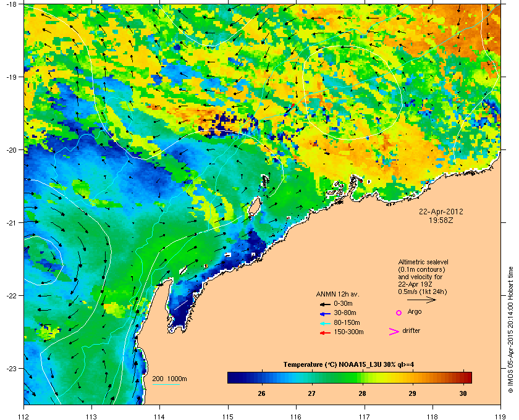Click the temperature color bar near 26

point(261,377)
